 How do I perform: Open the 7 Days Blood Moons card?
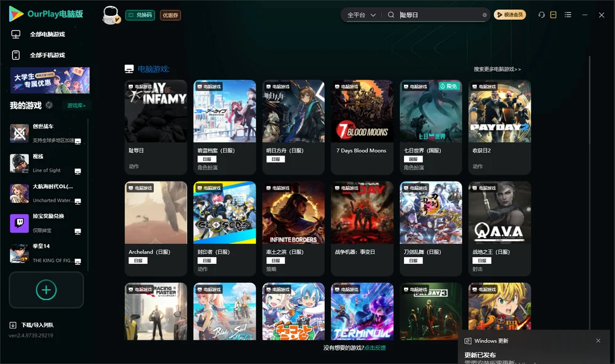[x=362, y=127]
